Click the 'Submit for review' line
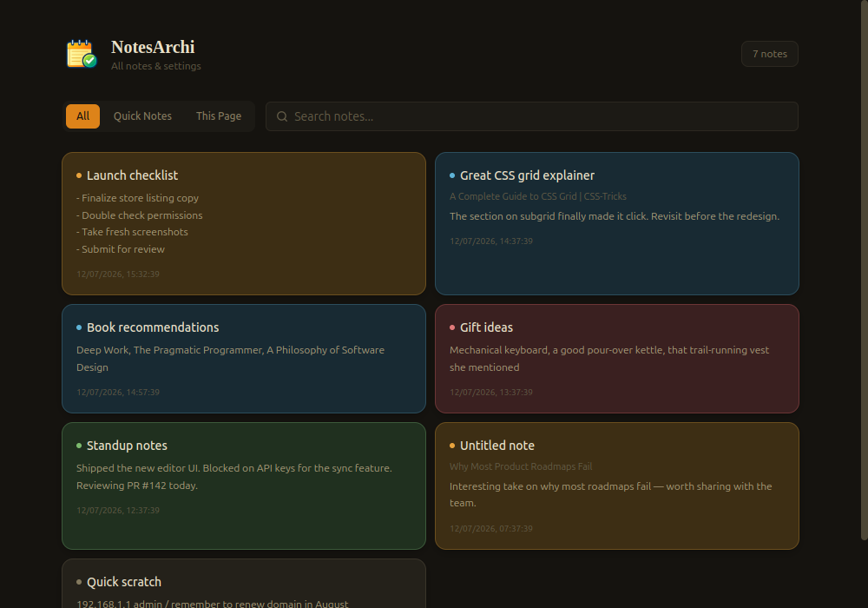 pos(121,249)
